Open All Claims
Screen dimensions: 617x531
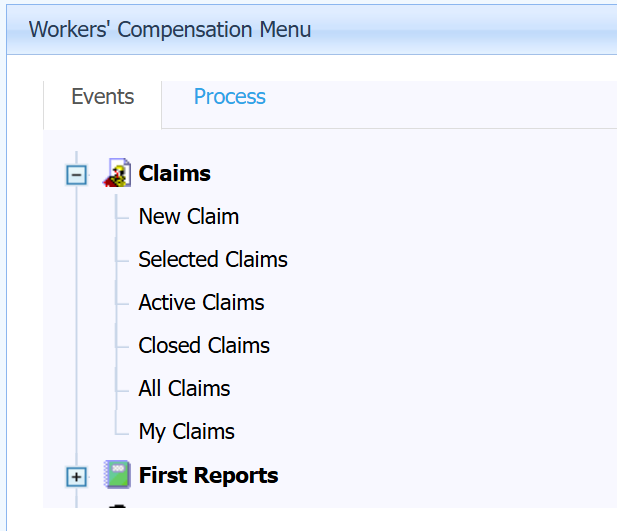[x=184, y=388]
